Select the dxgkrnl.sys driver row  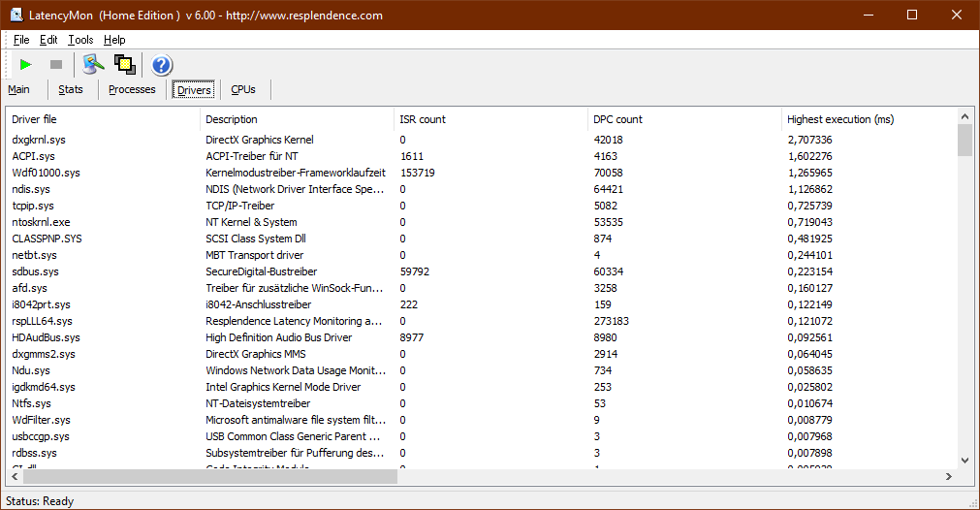[39, 140]
